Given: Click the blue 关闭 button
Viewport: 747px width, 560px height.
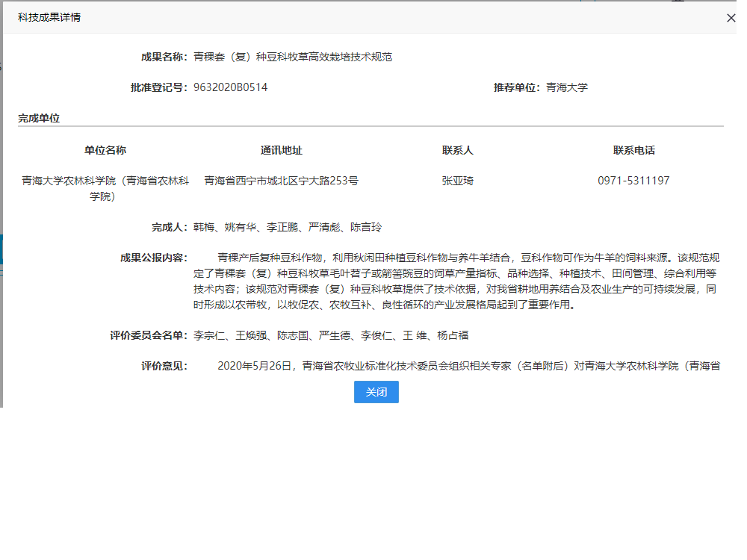Looking at the screenshot, I should 376,392.
